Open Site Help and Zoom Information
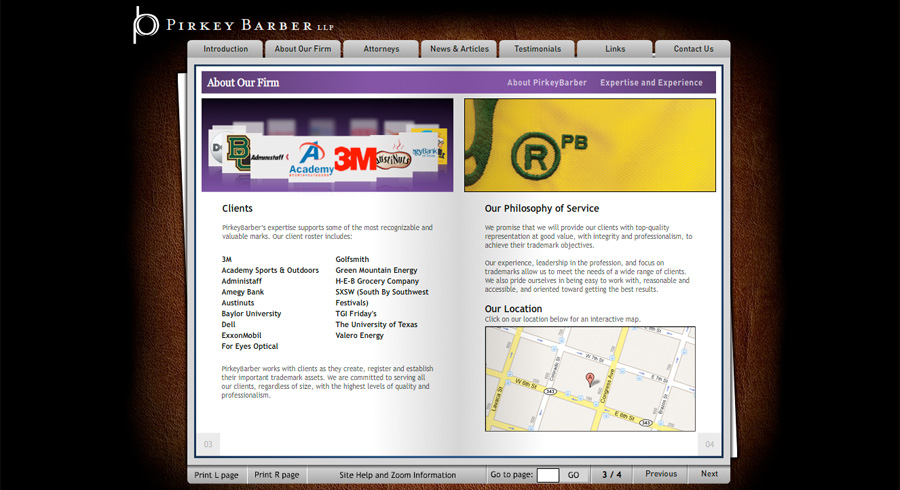900x490 pixels. click(397, 475)
